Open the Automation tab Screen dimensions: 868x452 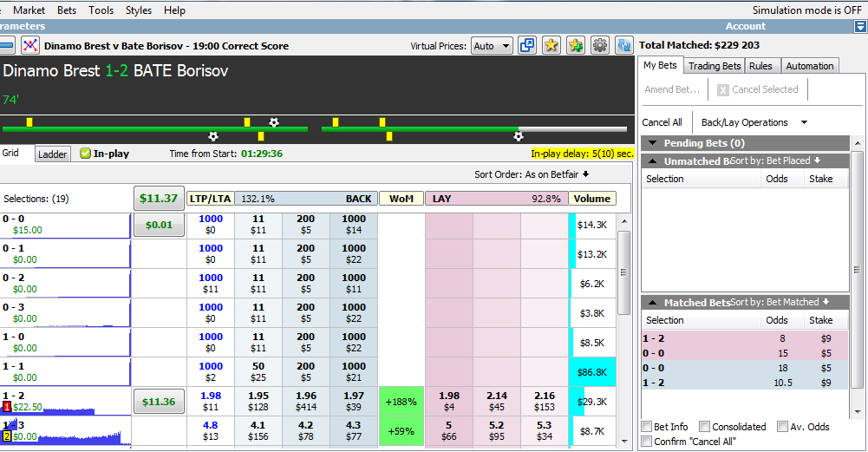809,66
